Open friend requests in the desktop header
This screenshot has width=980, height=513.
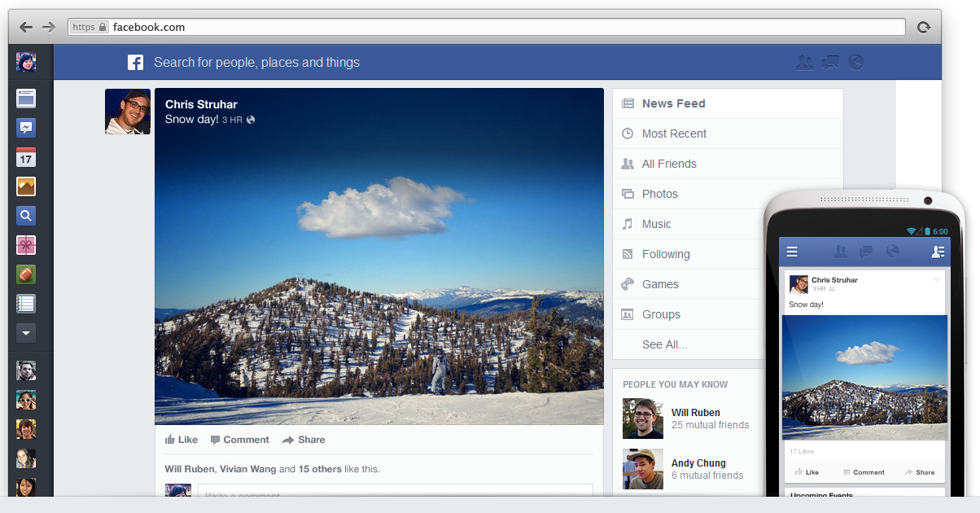coord(805,63)
